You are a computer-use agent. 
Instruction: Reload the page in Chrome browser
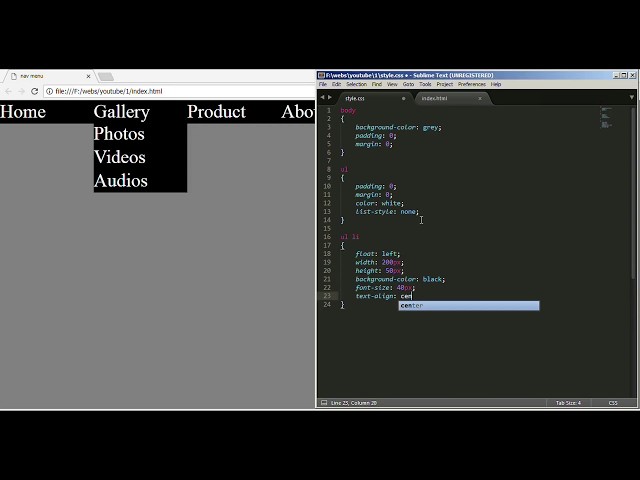click(34, 91)
